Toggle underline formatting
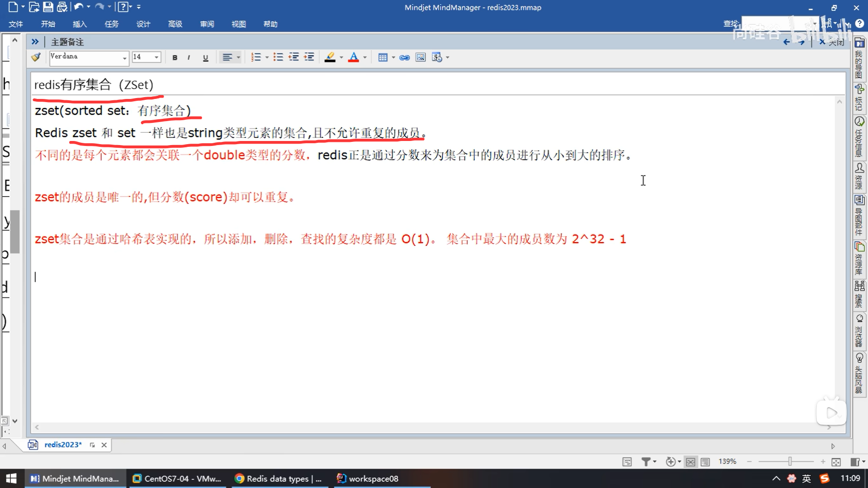 (x=205, y=57)
